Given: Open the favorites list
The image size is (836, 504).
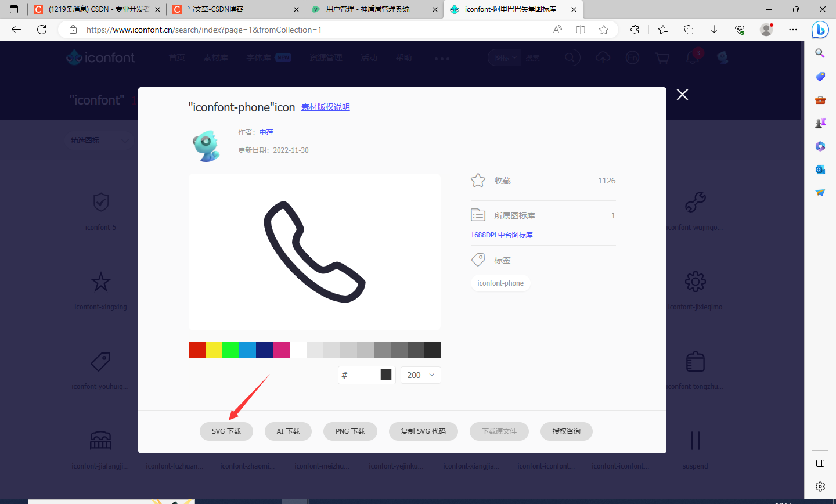Looking at the screenshot, I should [x=663, y=30].
